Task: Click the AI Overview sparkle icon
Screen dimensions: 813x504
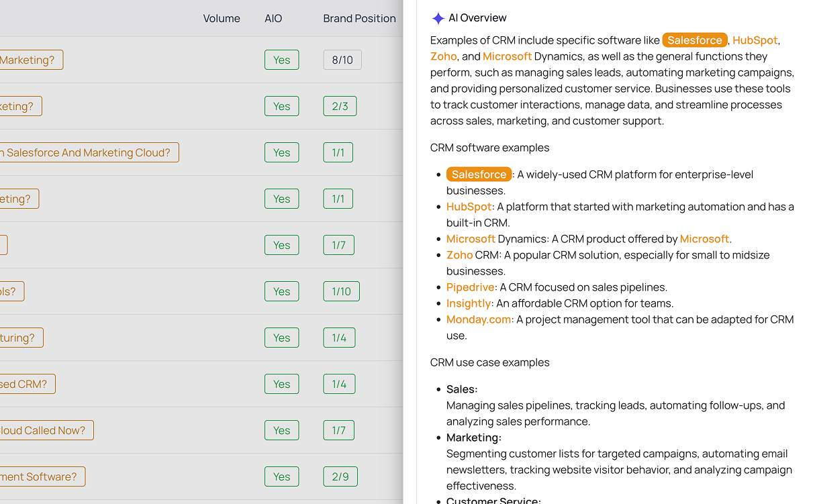Action: (438, 18)
